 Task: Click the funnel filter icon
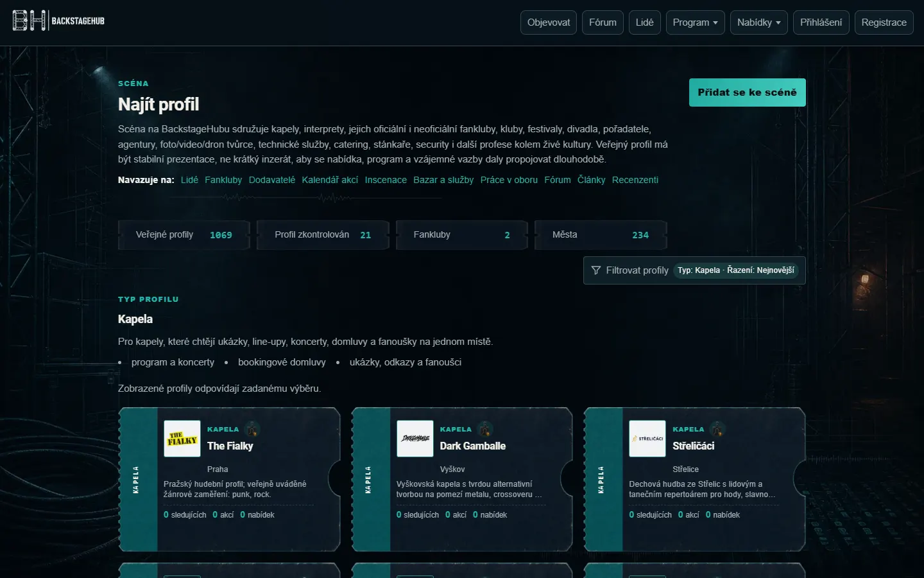[x=596, y=270]
